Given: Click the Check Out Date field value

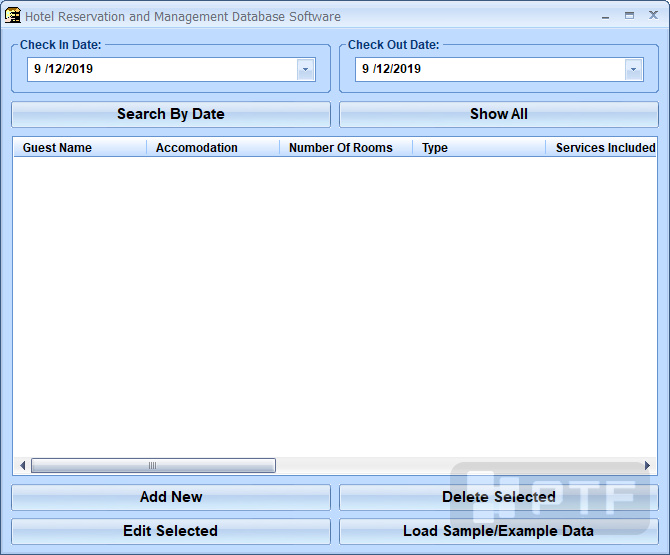Looking at the screenshot, I should (391, 69).
